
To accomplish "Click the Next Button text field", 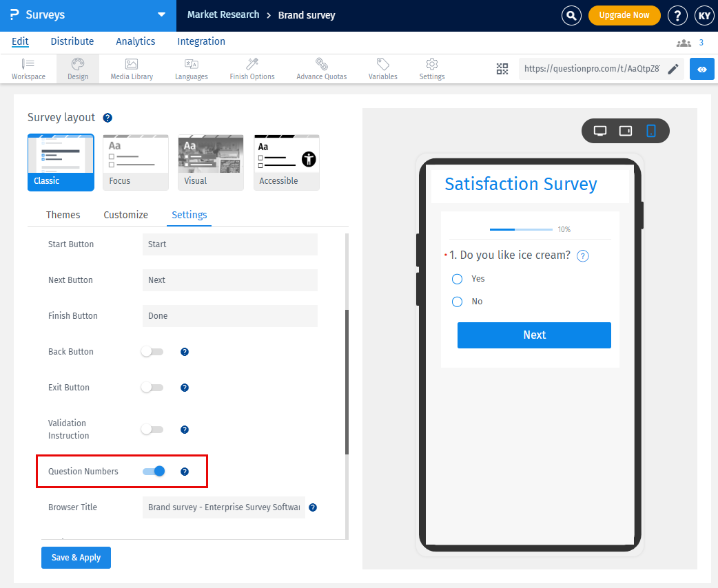I will pos(229,280).
